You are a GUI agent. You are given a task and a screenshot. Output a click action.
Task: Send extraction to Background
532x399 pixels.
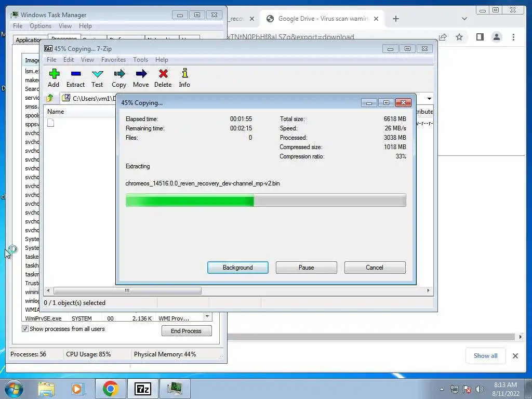pos(238,268)
